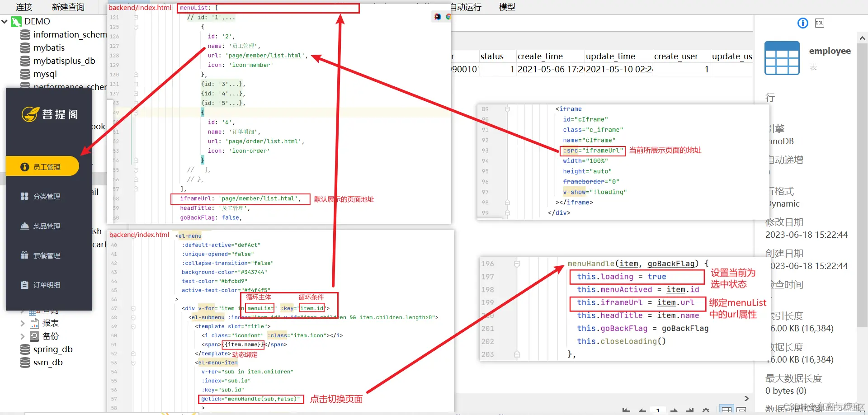Show the DDL view icon
This screenshot has width=868, height=415.
820,23
